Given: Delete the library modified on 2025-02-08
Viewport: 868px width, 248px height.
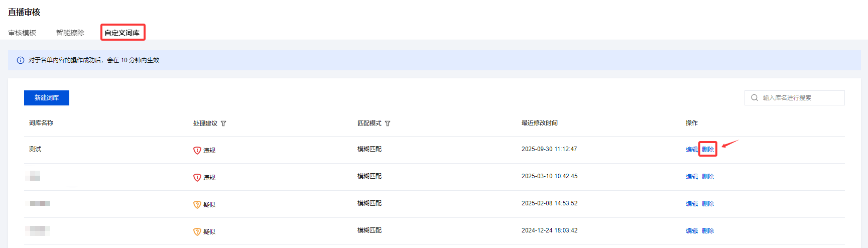Looking at the screenshot, I should click(708, 204).
